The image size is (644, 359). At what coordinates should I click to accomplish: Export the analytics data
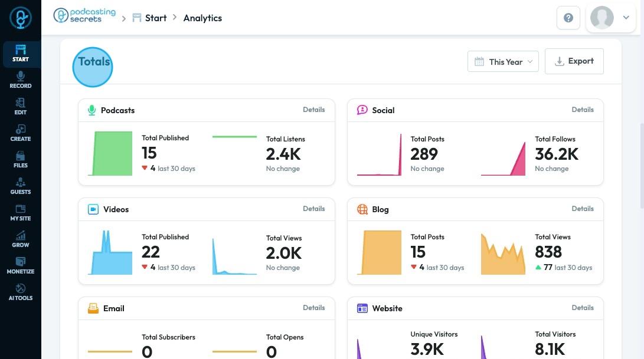tap(574, 61)
